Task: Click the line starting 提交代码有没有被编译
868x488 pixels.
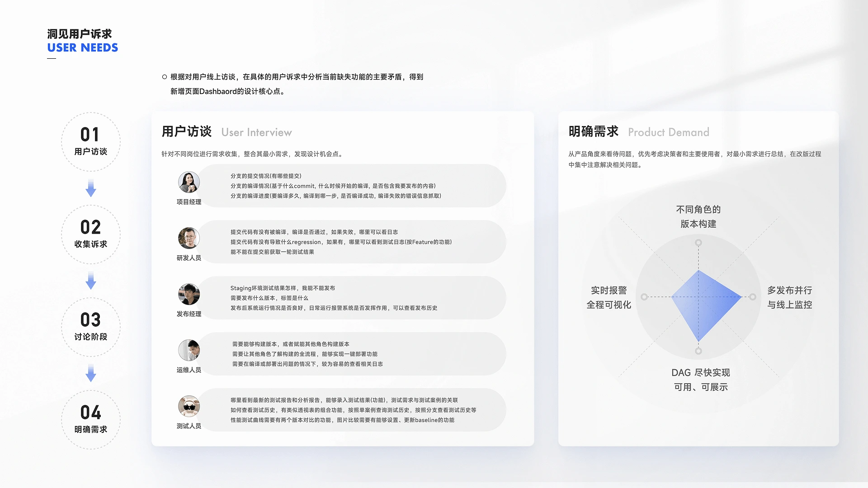Action: point(314,232)
